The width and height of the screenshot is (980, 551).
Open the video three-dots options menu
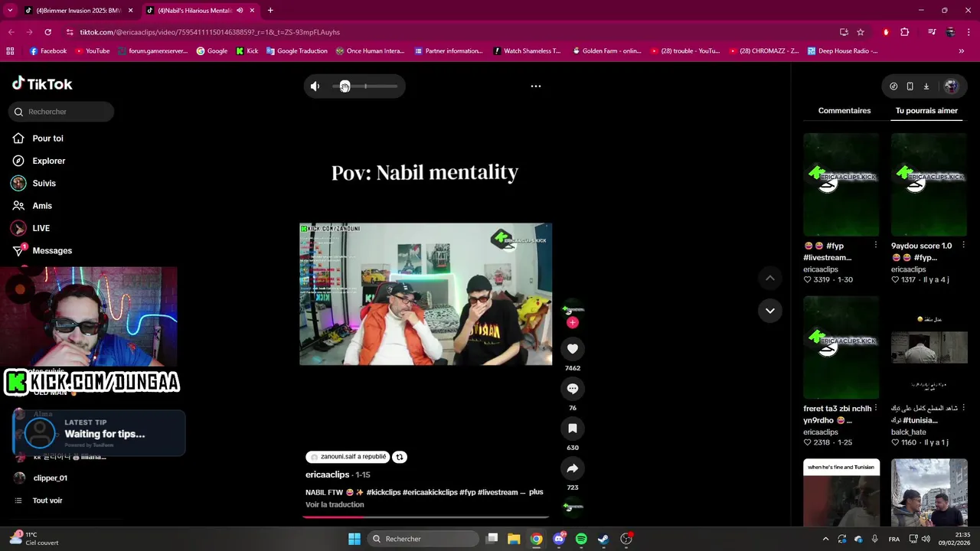coord(536,86)
